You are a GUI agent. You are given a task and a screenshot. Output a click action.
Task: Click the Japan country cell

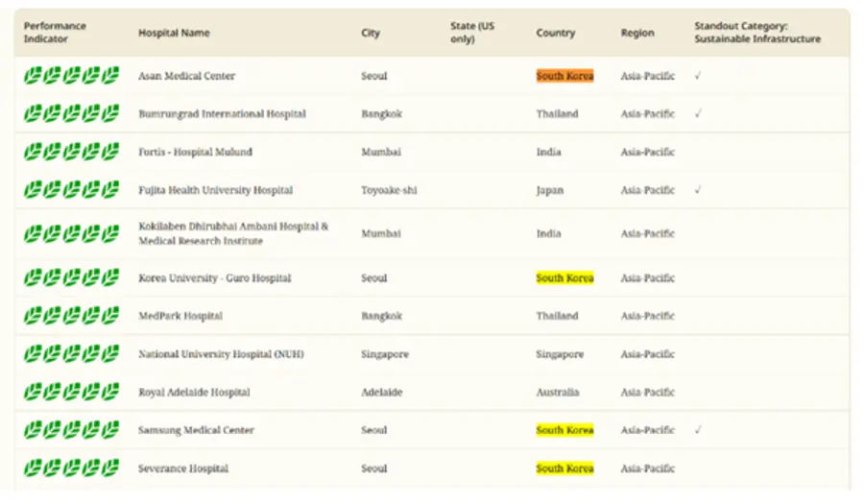(x=550, y=190)
